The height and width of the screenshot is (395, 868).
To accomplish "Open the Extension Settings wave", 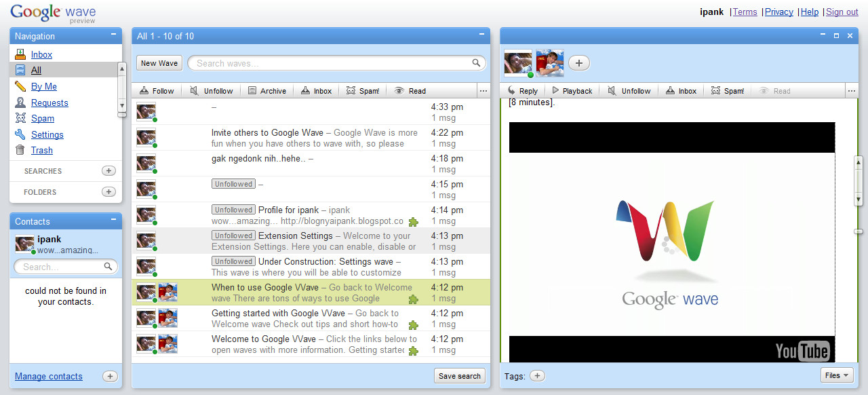I will [311, 241].
